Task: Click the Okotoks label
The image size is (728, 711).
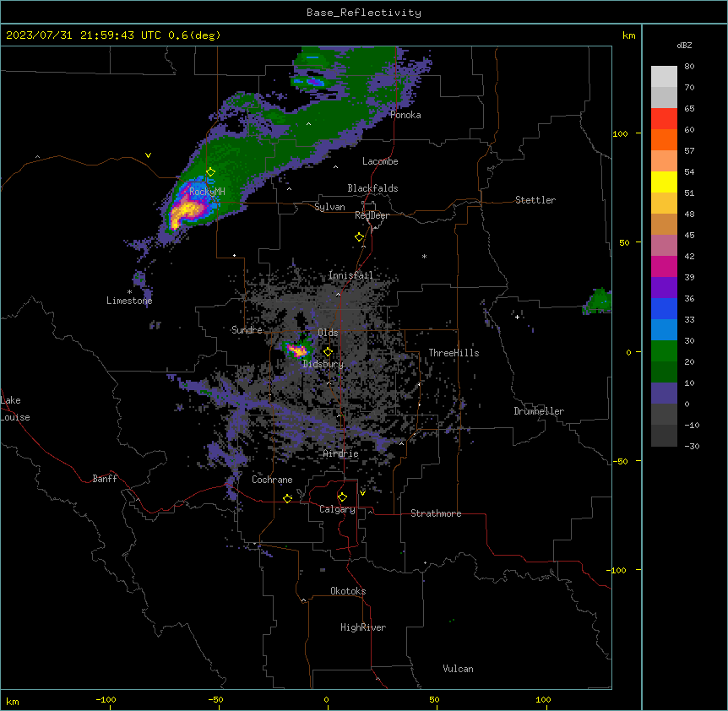Action: [x=348, y=591]
